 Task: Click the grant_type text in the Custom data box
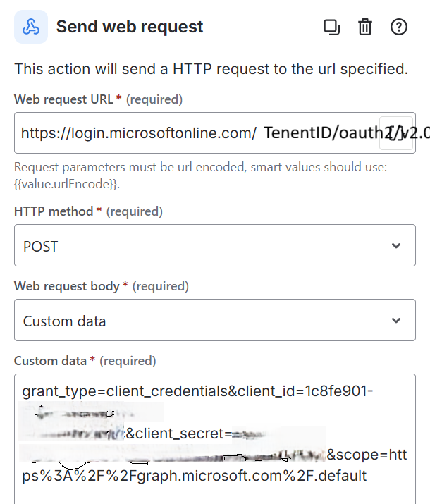point(55,391)
